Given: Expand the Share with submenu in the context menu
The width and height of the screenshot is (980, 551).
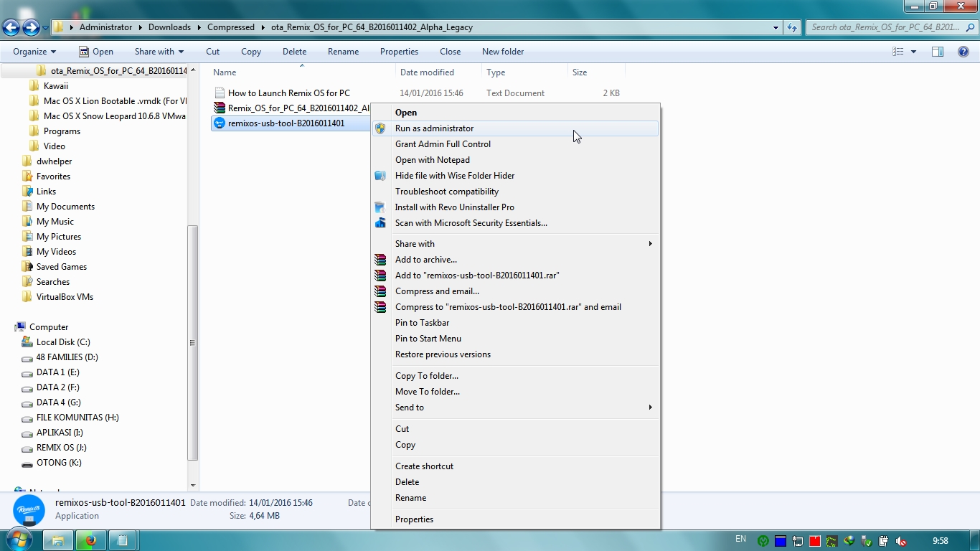Looking at the screenshot, I should click(650, 244).
